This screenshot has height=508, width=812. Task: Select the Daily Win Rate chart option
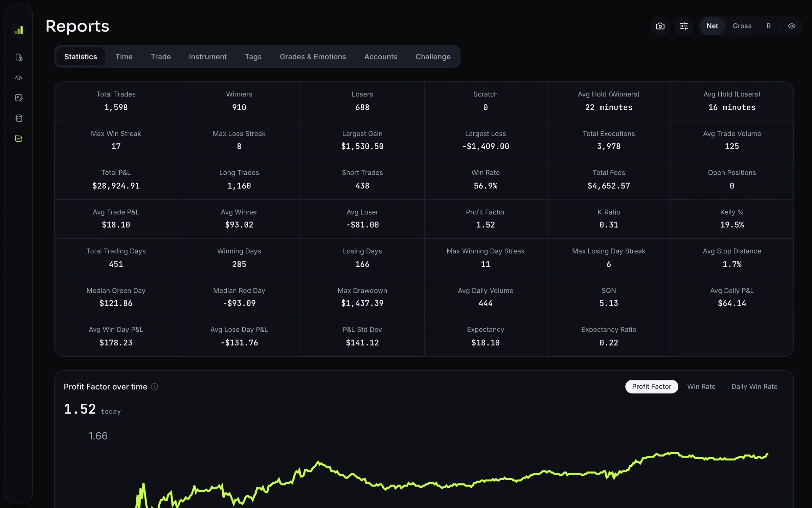pos(754,386)
